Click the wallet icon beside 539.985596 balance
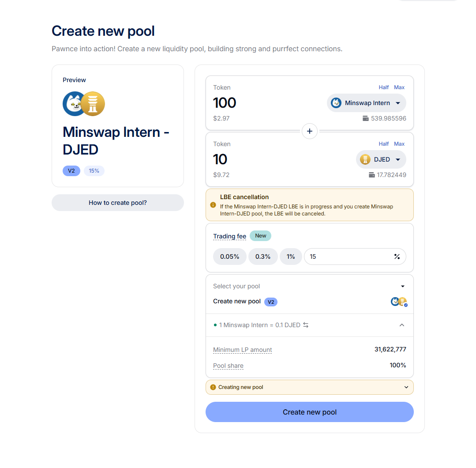Image resolution: width=476 pixels, height=468 pixels. 365,118
